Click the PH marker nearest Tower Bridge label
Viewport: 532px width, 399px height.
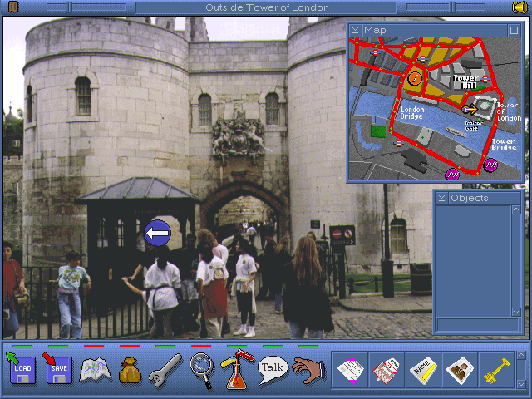tap(490, 165)
